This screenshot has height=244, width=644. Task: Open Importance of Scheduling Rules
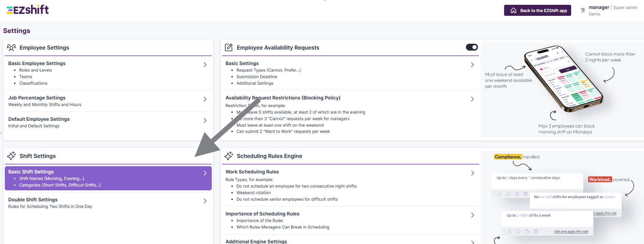pyautogui.click(x=351, y=220)
